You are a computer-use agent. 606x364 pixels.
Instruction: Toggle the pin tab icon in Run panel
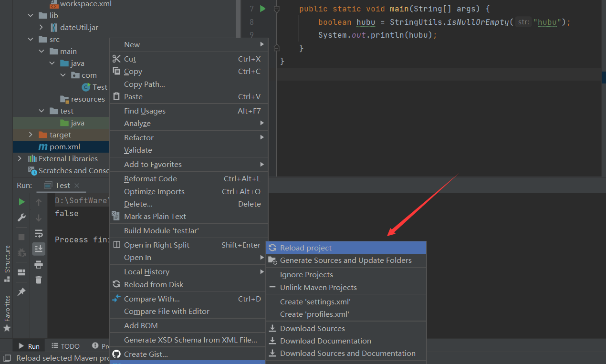(21, 292)
